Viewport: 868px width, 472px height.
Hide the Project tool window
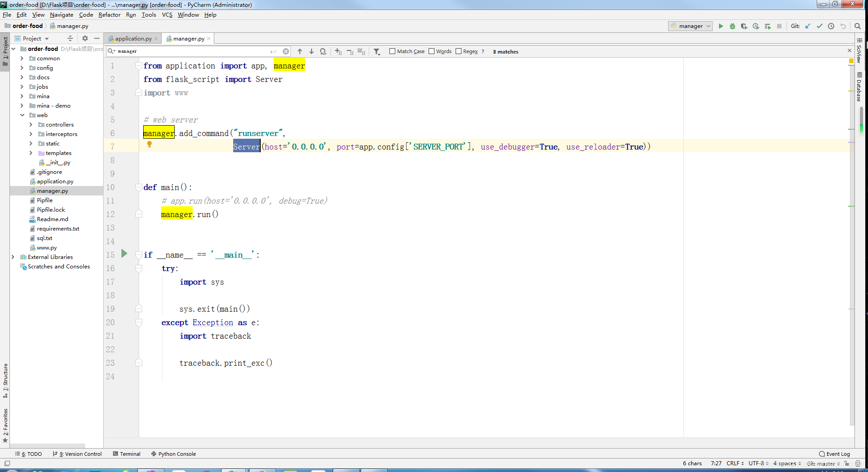97,39
